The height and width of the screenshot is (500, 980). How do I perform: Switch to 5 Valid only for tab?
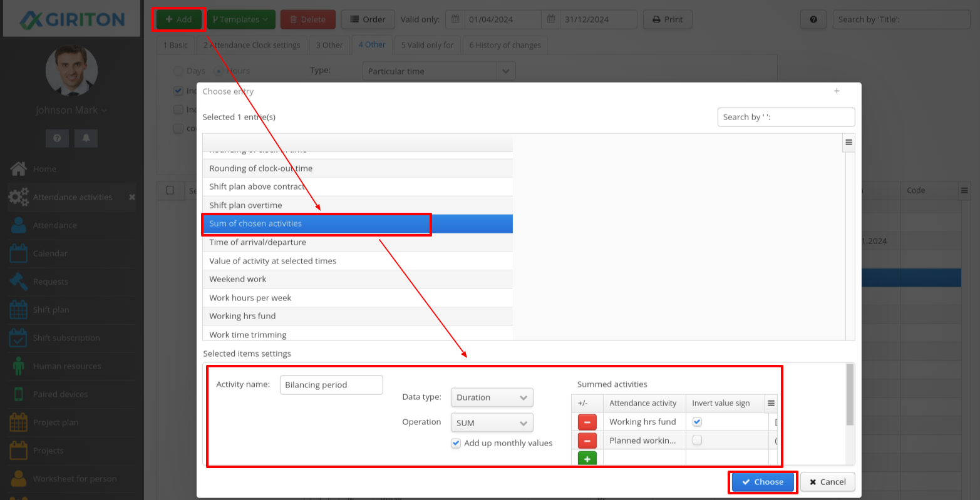[427, 45]
